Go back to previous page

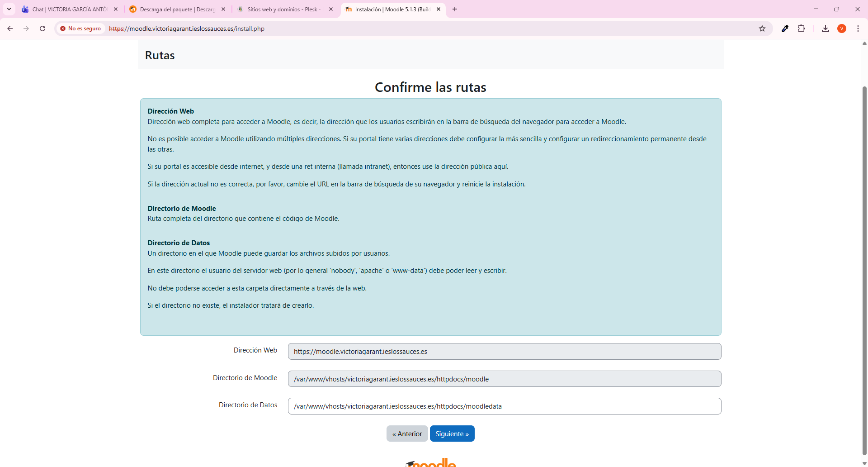10,29
